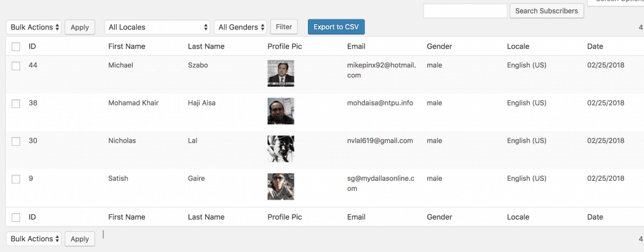This screenshot has width=644, height=252.
Task: Click first name Satish
Action: (x=118, y=179)
